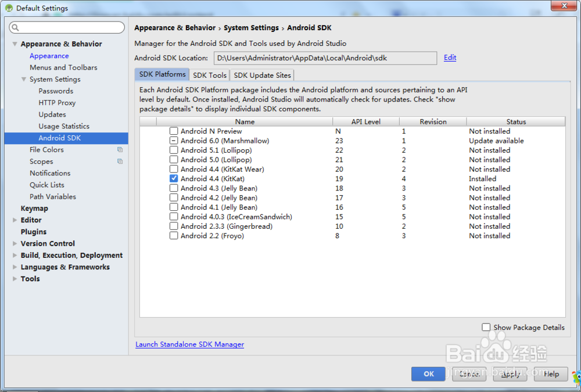Click the settings search field
The image size is (581, 392).
67,27
